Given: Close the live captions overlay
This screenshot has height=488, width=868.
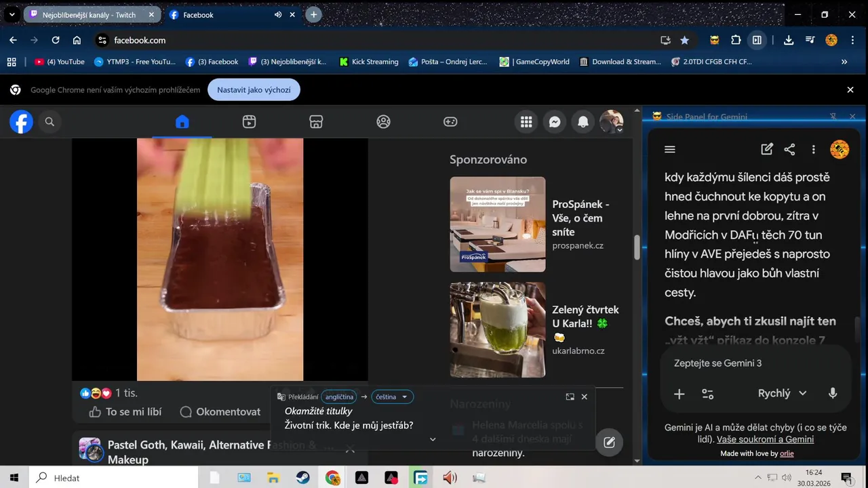Looking at the screenshot, I should click(585, 396).
